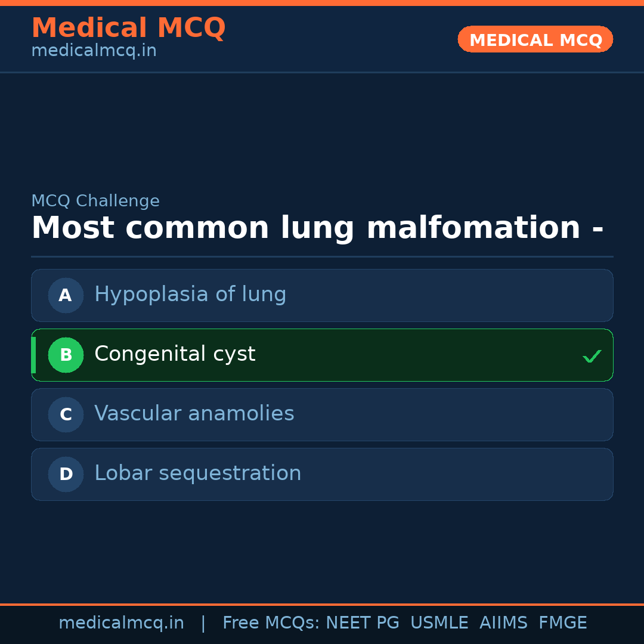Visit medicalmcq.in link under header title
Image resolution: width=644 pixels, height=644 pixels.
coord(94,51)
